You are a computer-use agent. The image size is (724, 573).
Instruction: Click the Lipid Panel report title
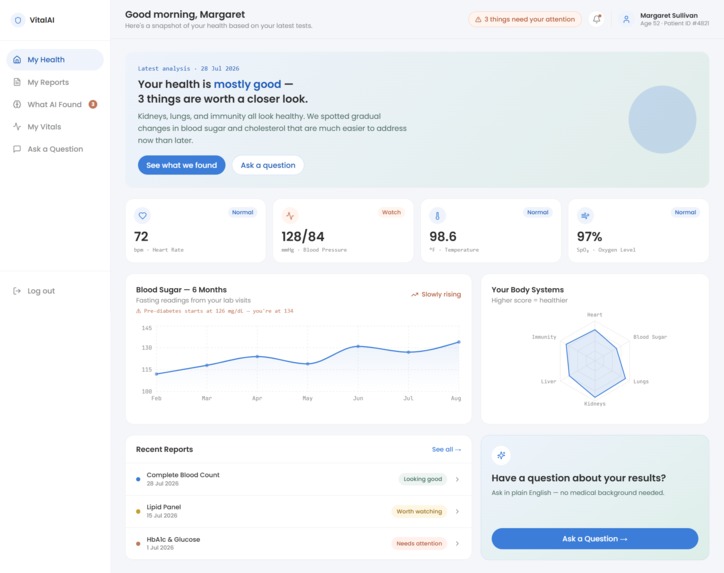point(164,507)
